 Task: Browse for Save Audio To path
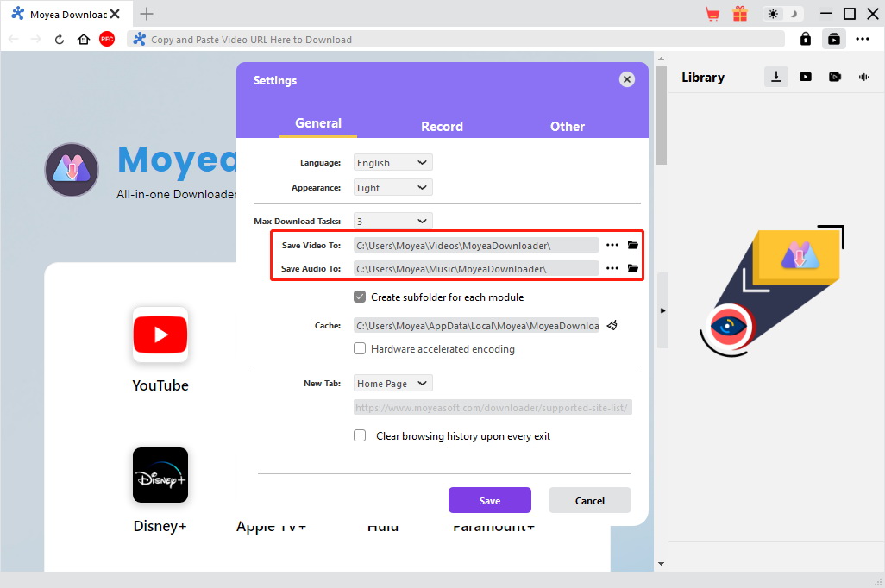click(612, 268)
